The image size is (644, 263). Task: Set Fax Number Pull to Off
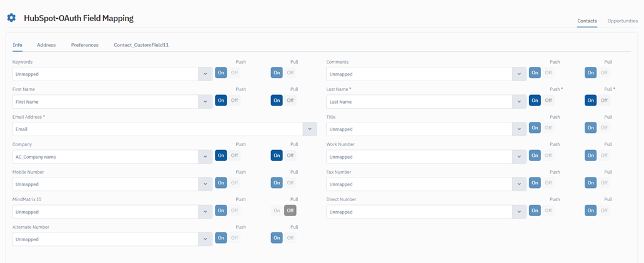click(604, 183)
